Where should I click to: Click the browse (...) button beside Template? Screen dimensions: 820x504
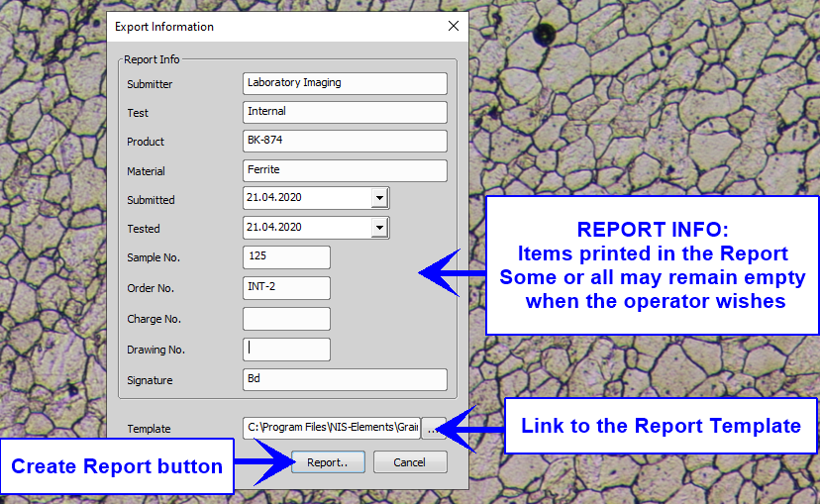tap(431, 428)
